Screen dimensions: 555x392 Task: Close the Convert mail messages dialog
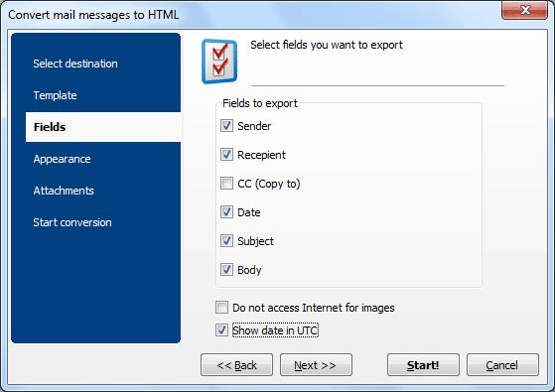point(524,10)
